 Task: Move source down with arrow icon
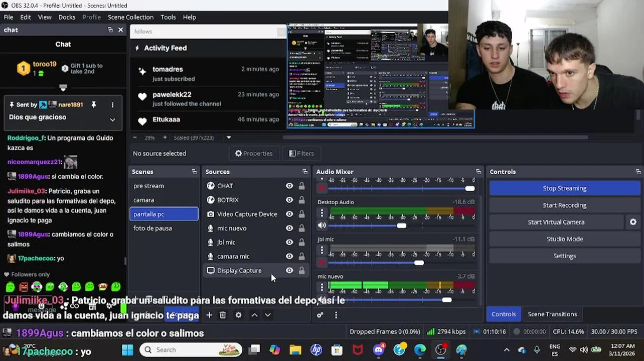tap(268, 315)
